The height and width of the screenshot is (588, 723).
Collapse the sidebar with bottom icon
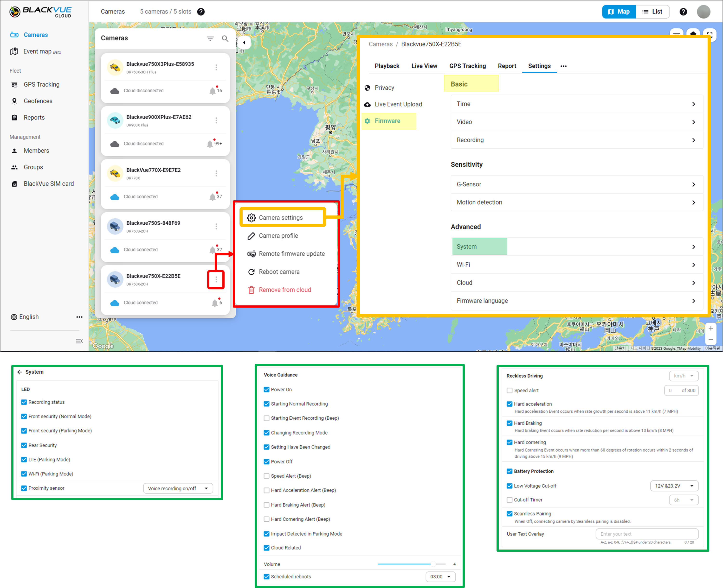(79, 341)
